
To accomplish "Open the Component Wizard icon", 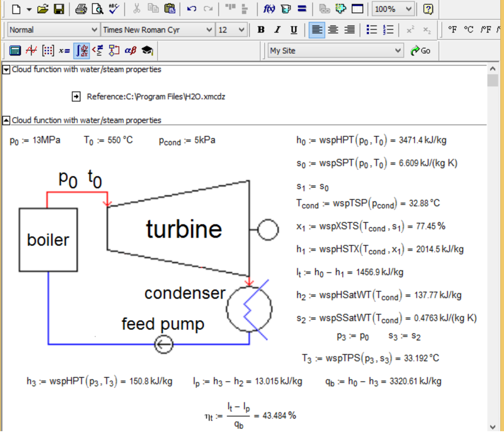I will tap(341, 9).
